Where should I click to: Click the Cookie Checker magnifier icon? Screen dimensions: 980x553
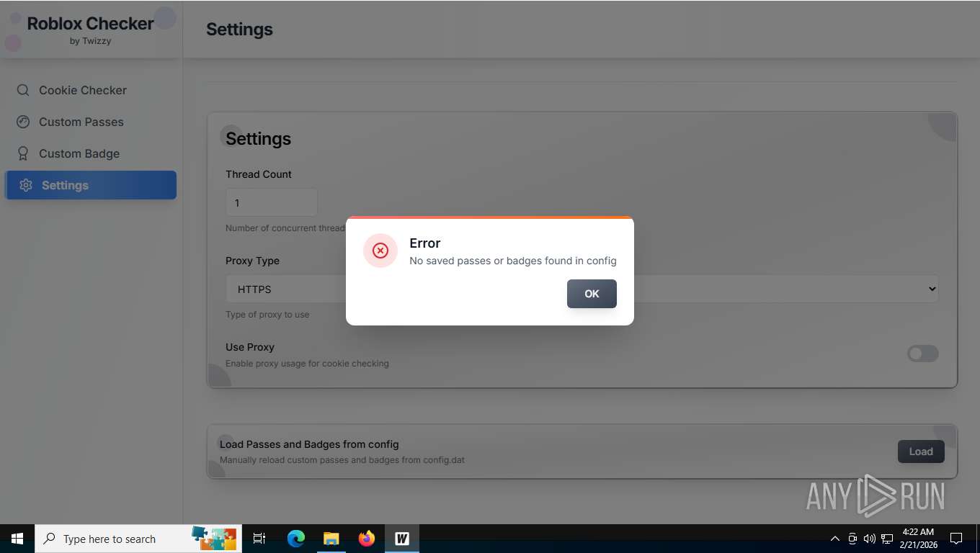(23, 90)
